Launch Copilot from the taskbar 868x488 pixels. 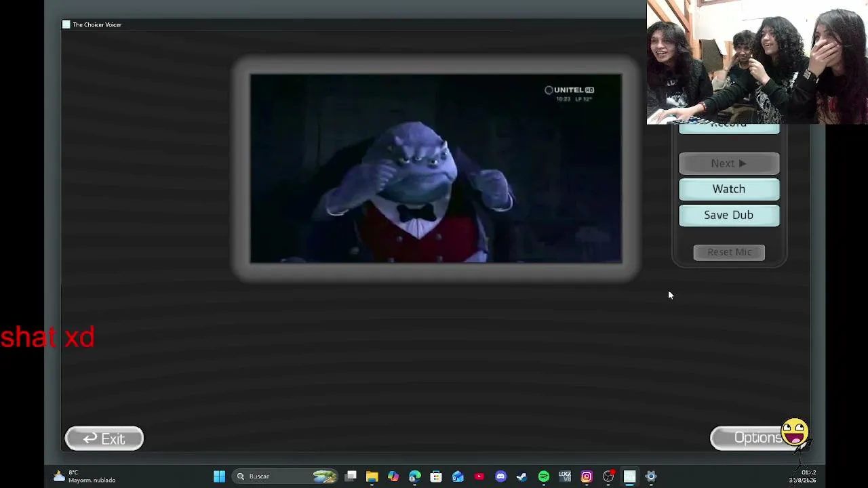(393, 476)
